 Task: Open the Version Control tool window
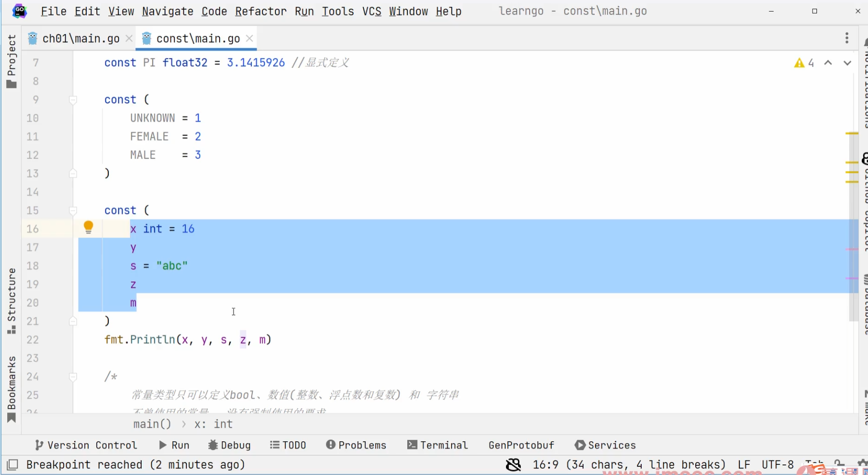(86, 445)
